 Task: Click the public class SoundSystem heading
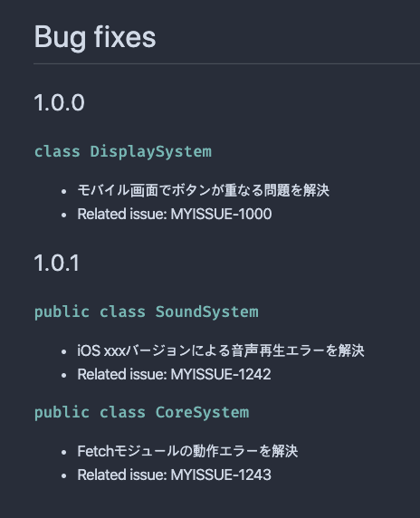point(147,312)
